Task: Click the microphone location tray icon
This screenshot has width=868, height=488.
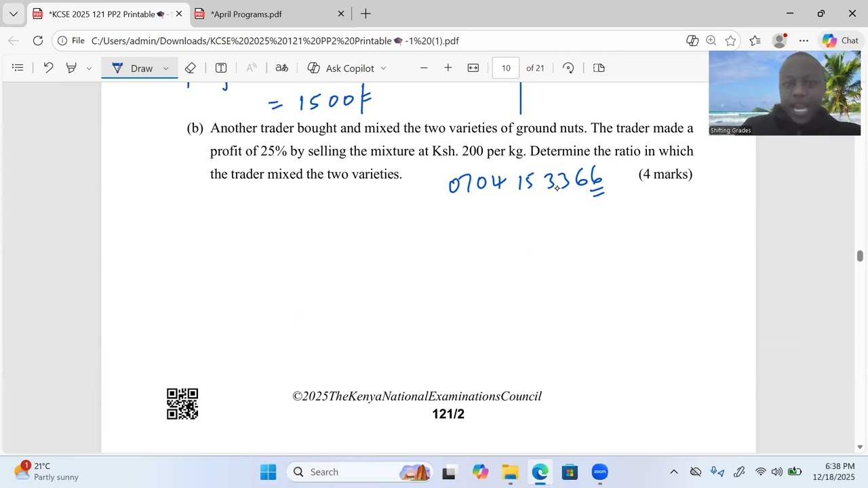Action: [717, 472]
